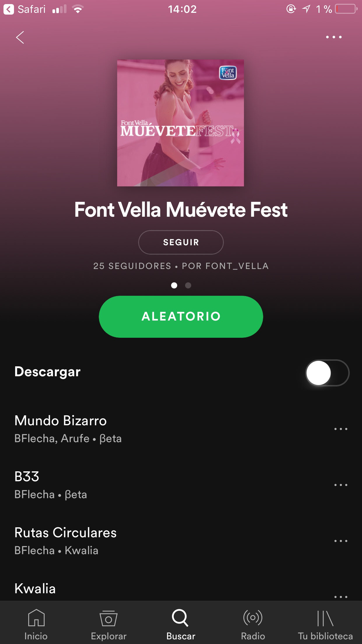
Task: Switch to the second page indicator dot
Action: click(188, 285)
